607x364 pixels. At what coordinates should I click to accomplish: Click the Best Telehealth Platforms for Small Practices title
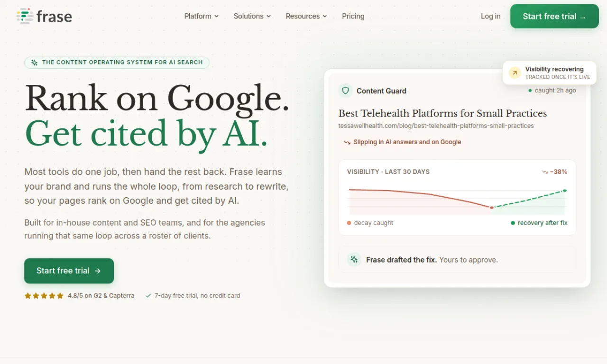click(x=442, y=113)
